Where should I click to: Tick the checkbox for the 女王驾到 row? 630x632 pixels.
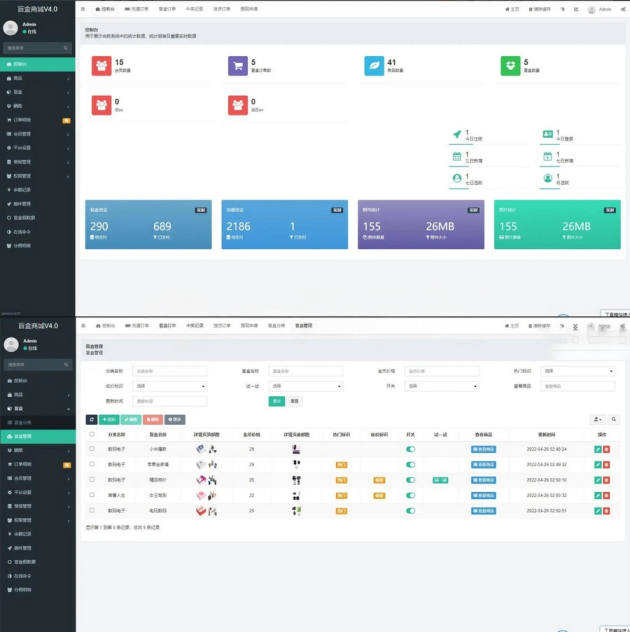pyautogui.click(x=92, y=496)
